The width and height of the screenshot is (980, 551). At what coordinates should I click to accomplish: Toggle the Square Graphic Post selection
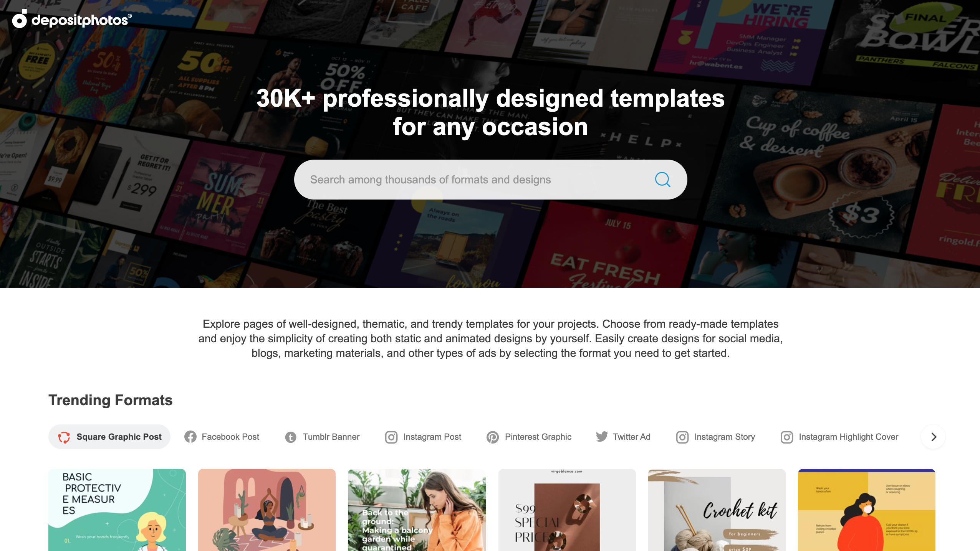[x=110, y=437]
